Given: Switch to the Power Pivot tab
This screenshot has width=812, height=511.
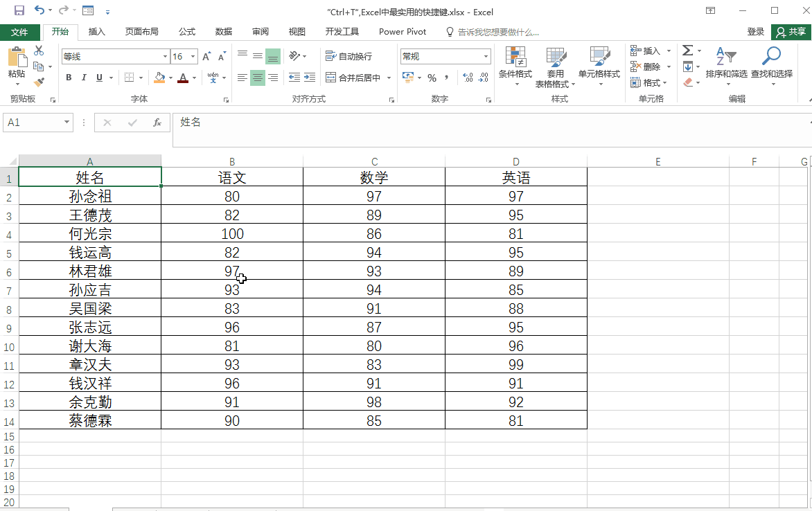Looking at the screenshot, I should (x=403, y=32).
